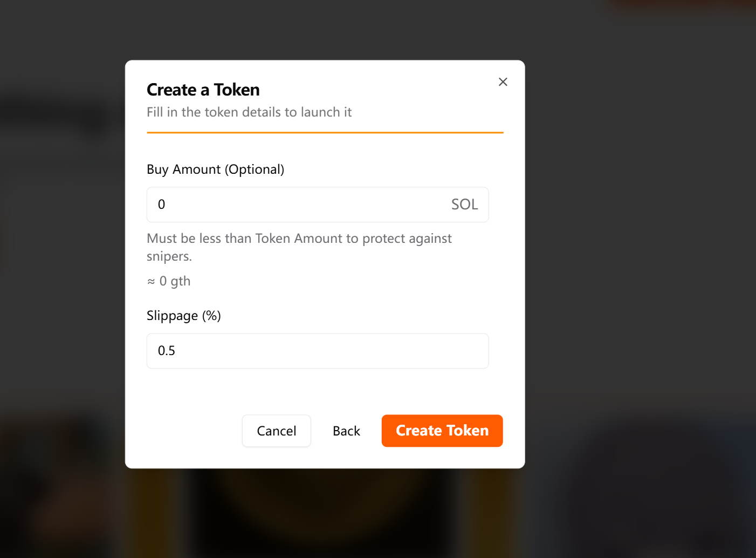Click the Slippage (%) label
Screen dimensions: 756x558
pyautogui.click(x=183, y=315)
